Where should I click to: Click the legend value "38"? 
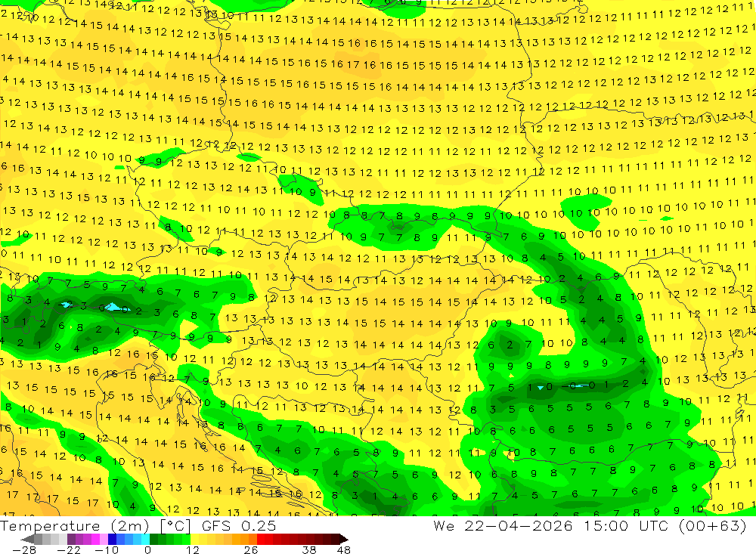309,549
